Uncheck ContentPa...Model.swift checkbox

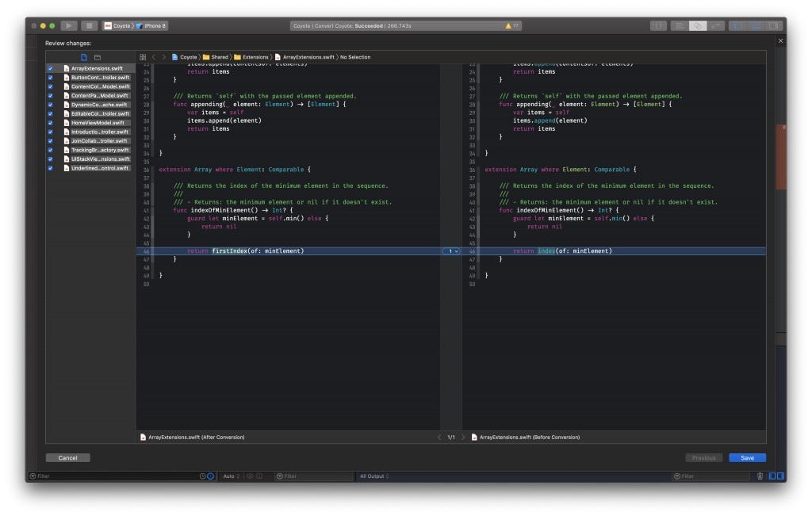tap(50, 96)
